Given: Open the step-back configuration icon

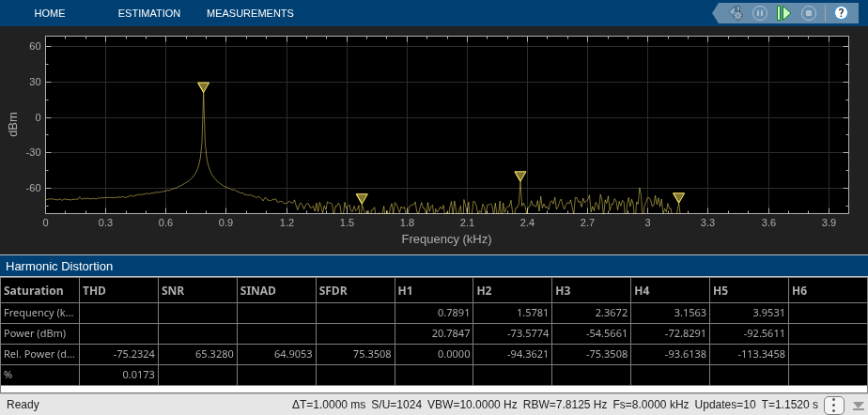Looking at the screenshot, I should (x=736, y=13).
